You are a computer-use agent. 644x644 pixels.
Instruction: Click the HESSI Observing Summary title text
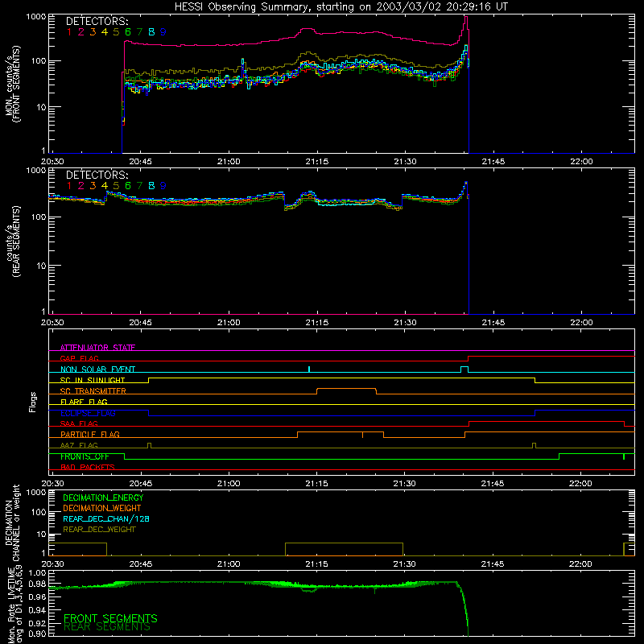coord(341,7)
